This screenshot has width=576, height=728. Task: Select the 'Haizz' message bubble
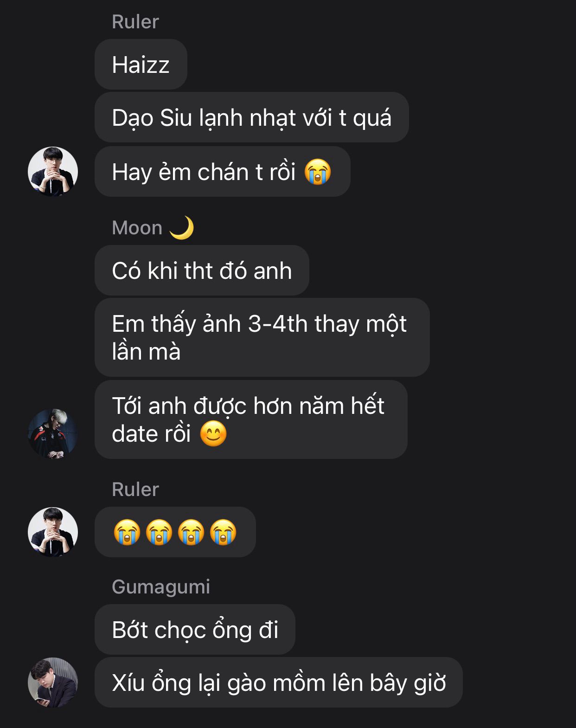(x=141, y=64)
